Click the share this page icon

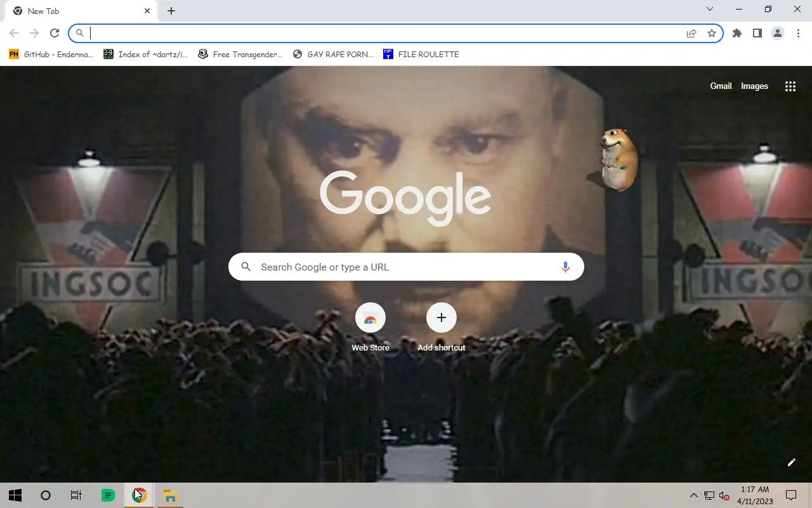[x=691, y=33]
